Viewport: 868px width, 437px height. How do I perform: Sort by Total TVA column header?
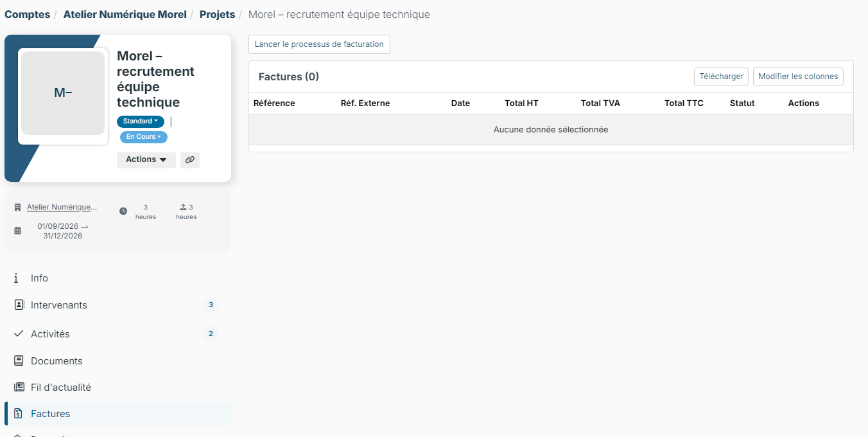600,103
